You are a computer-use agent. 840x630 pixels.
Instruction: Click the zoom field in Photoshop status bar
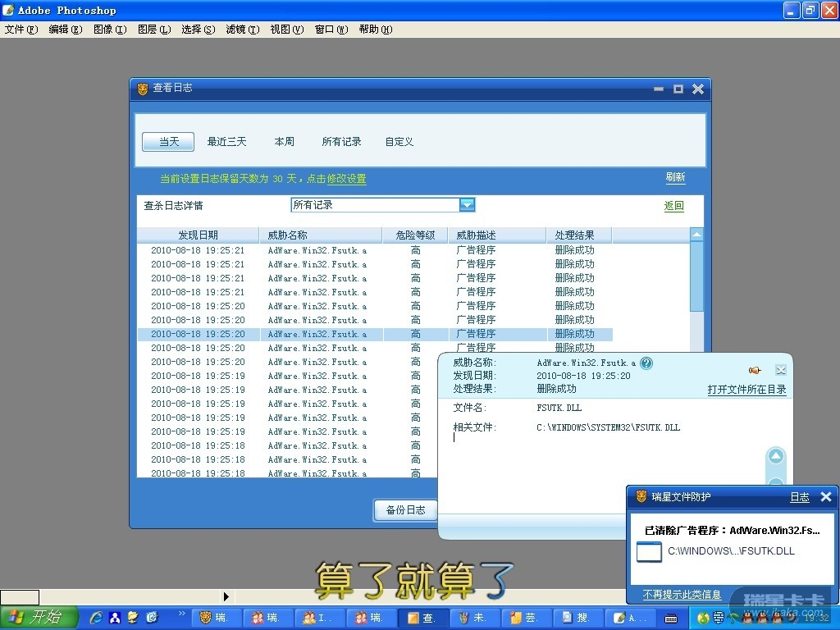(x=20, y=597)
